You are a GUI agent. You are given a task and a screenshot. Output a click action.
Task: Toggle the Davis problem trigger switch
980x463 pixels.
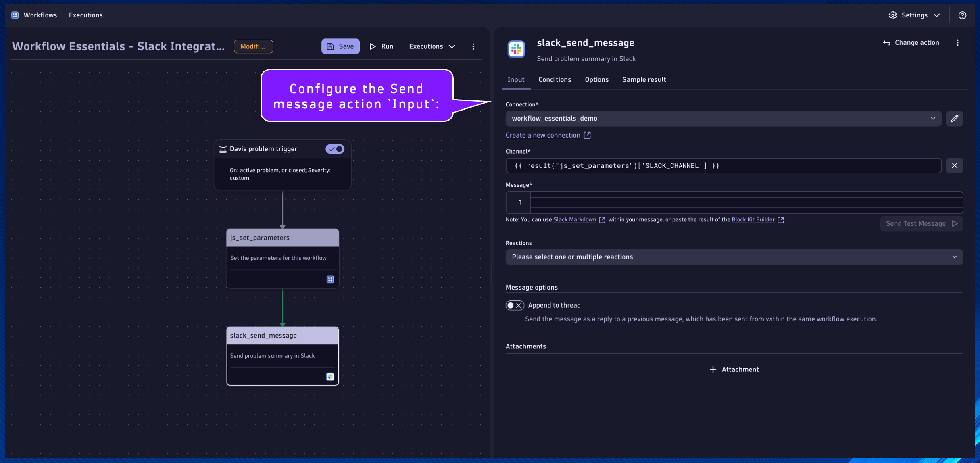click(x=335, y=149)
